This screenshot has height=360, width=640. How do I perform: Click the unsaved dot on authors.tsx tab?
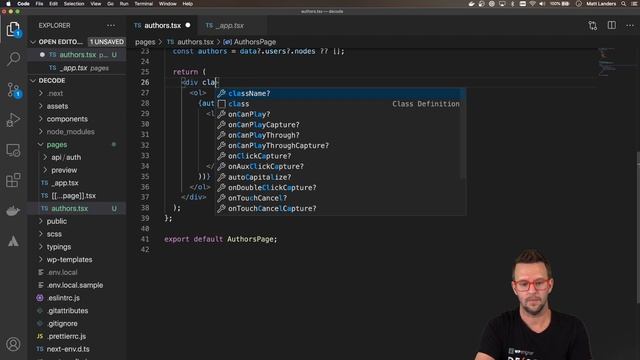point(188,25)
